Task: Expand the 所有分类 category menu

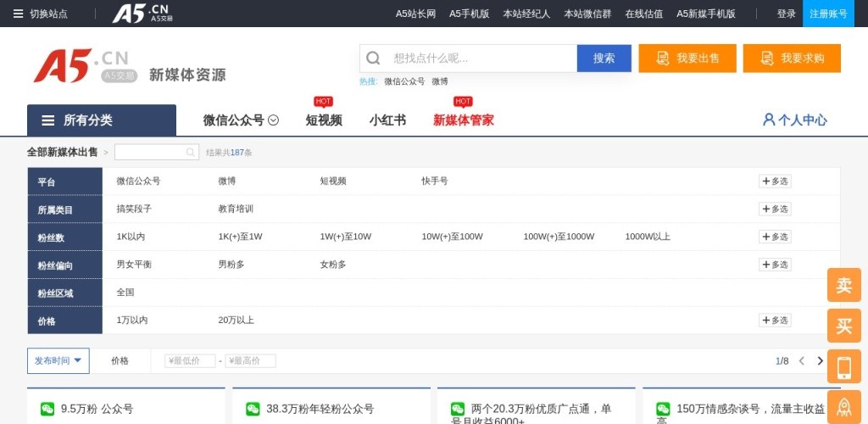Action: 102,120
